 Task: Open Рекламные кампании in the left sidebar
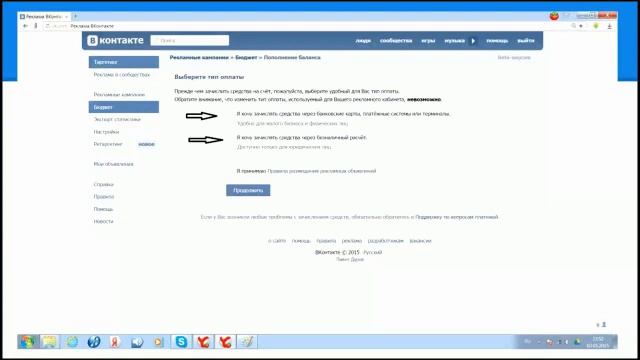coord(119,95)
